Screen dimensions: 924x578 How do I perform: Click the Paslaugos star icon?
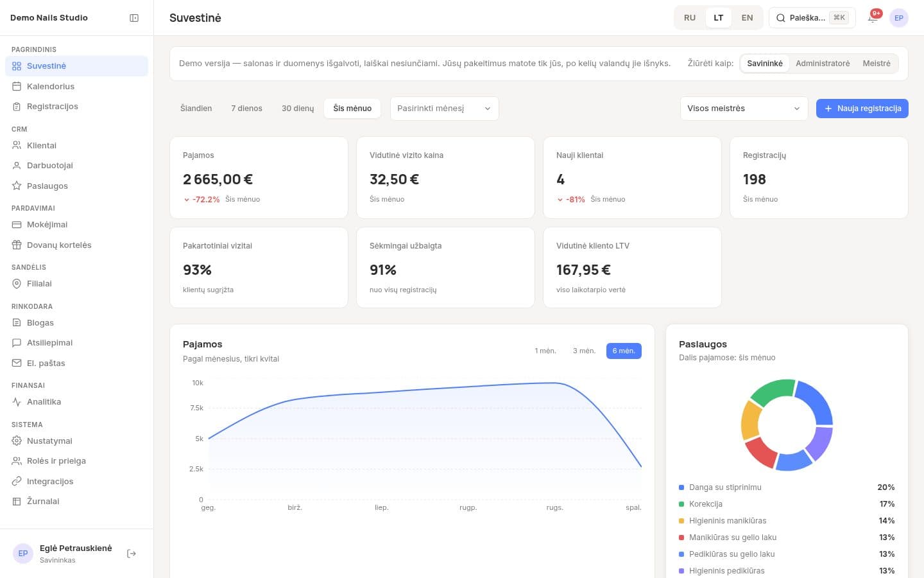tap(17, 186)
